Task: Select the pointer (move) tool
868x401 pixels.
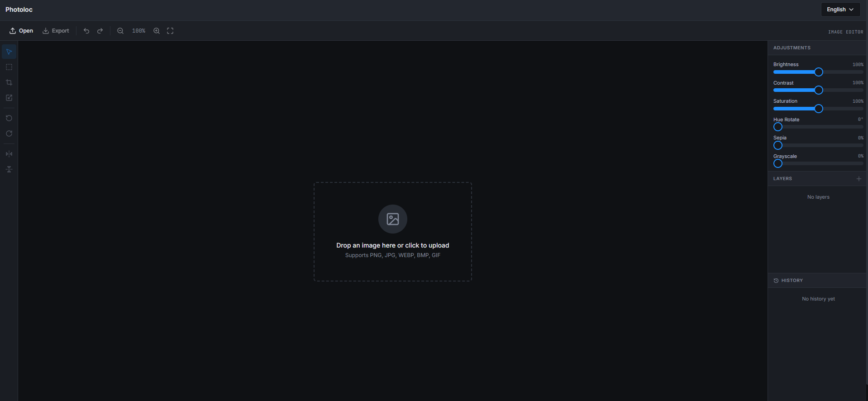Action: click(9, 52)
